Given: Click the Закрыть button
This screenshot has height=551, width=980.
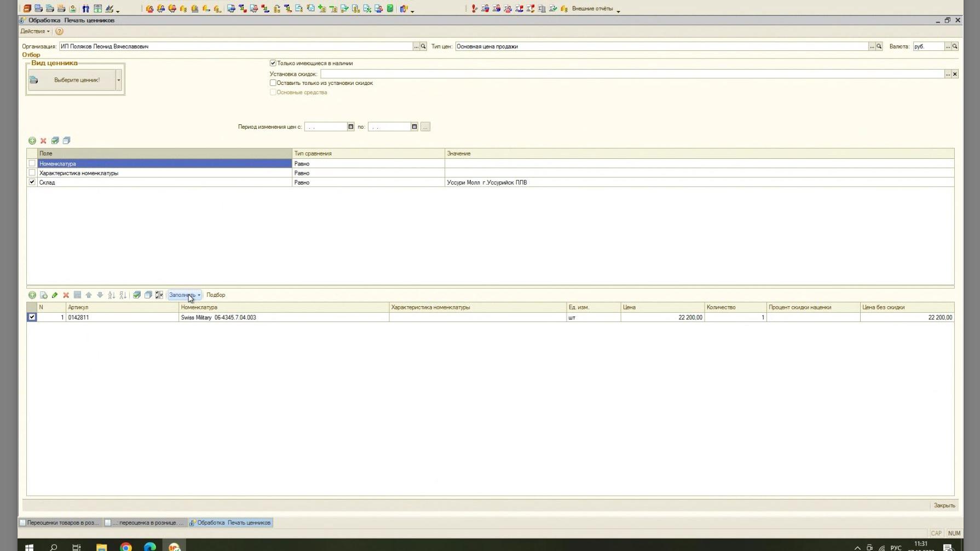Looking at the screenshot, I should [944, 506].
